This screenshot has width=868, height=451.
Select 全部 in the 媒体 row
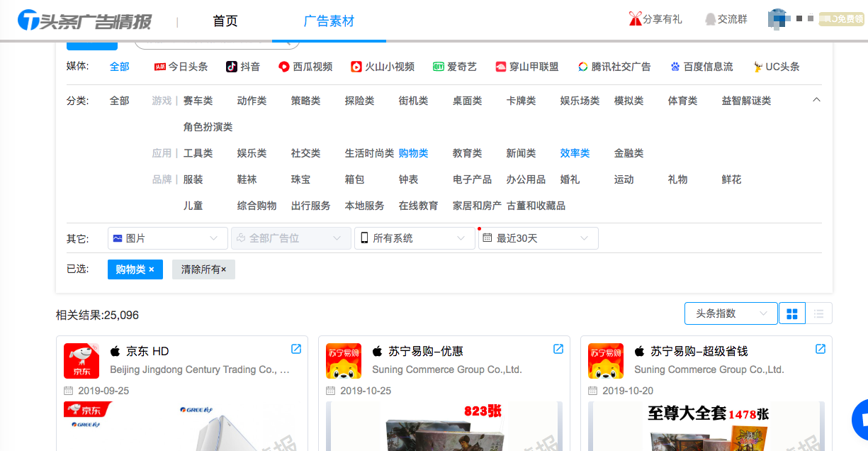[x=120, y=67]
